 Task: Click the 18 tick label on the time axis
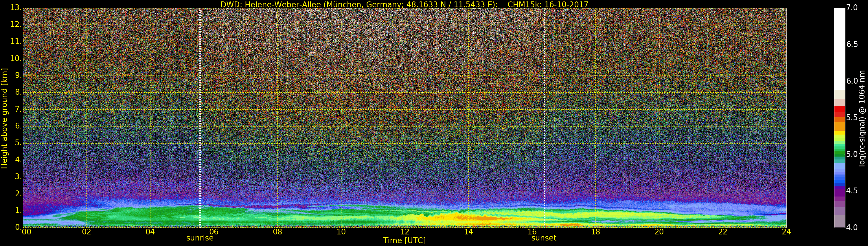coord(595,232)
